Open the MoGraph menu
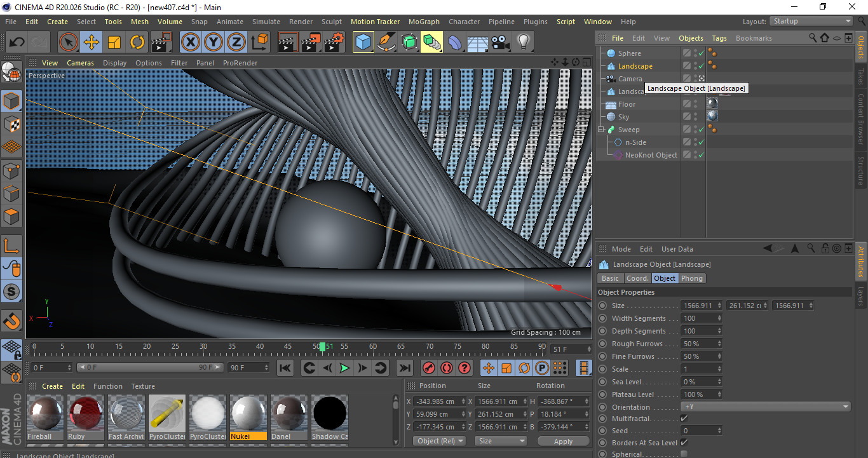The width and height of the screenshot is (868, 458). tap(424, 22)
